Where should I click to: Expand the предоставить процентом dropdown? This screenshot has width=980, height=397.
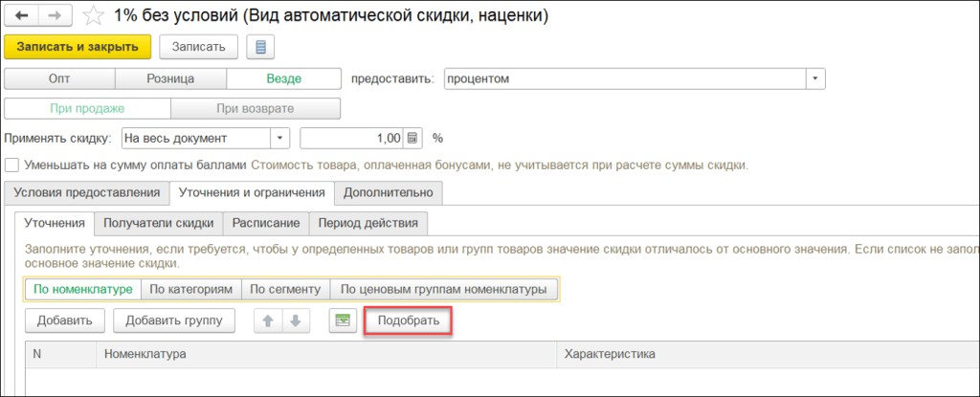point(813,78)
